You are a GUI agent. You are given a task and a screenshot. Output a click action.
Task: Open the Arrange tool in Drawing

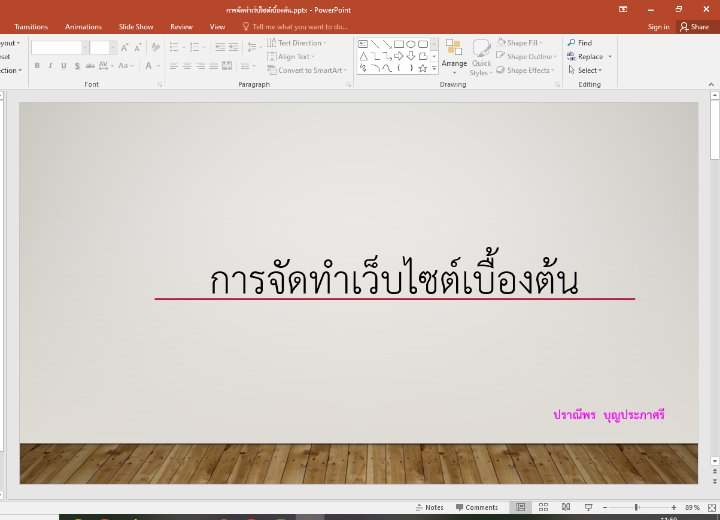(454, 54)
